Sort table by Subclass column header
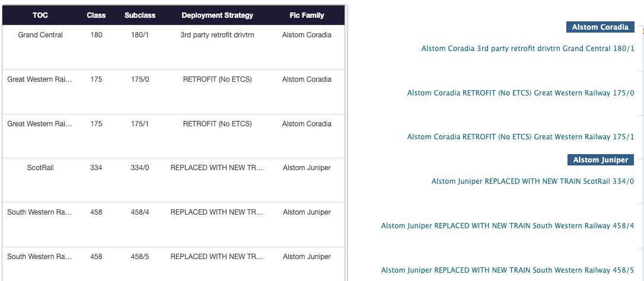 [140, 15]
